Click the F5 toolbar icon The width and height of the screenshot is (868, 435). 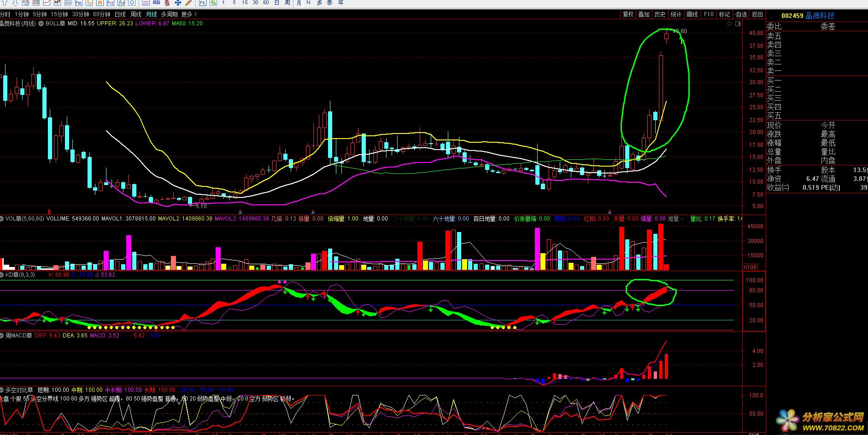tap(203, 3)
